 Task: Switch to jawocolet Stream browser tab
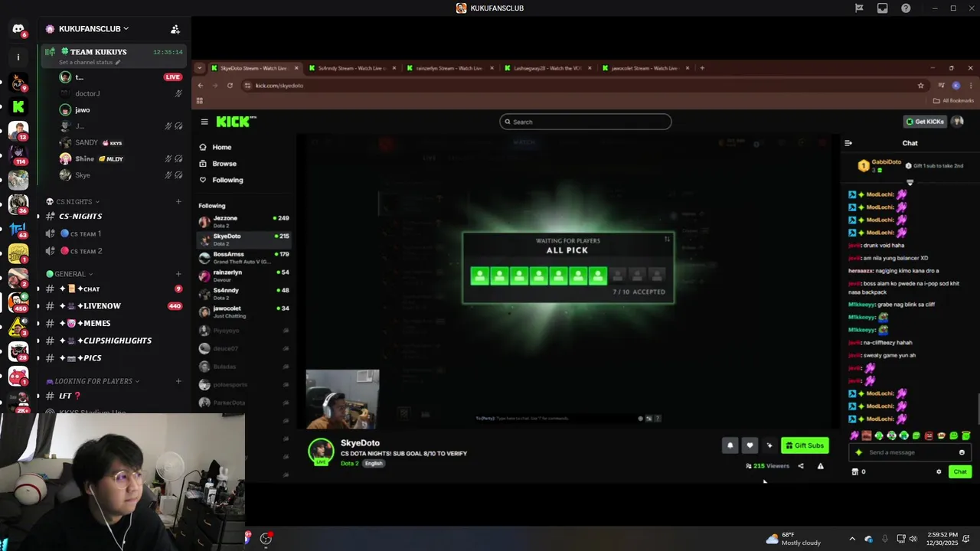click(x=645, y=68)
